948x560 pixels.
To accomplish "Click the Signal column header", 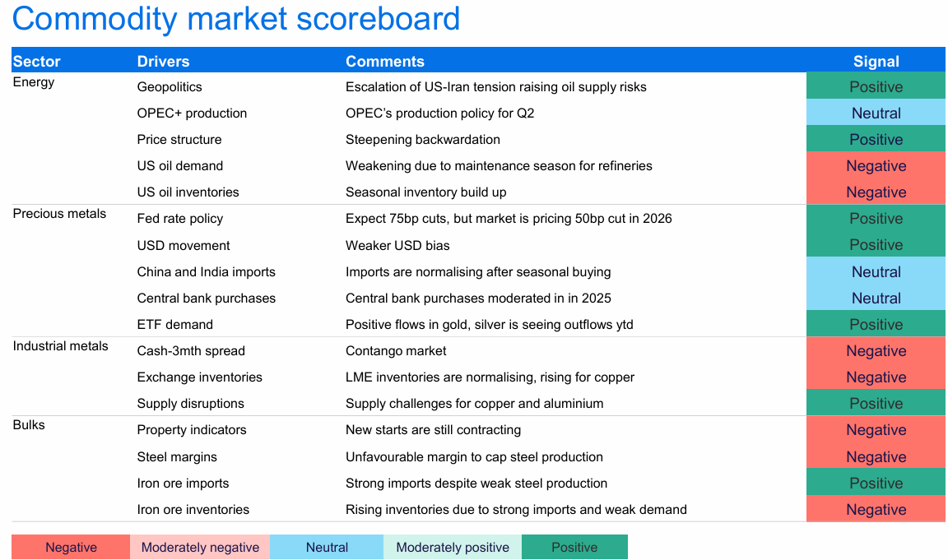I will point(876,62).
